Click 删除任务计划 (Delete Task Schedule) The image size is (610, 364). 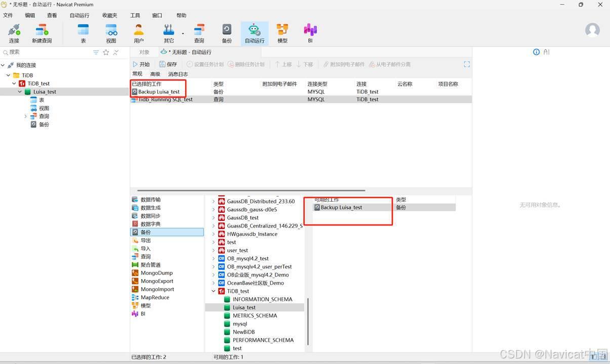point(246,64)
